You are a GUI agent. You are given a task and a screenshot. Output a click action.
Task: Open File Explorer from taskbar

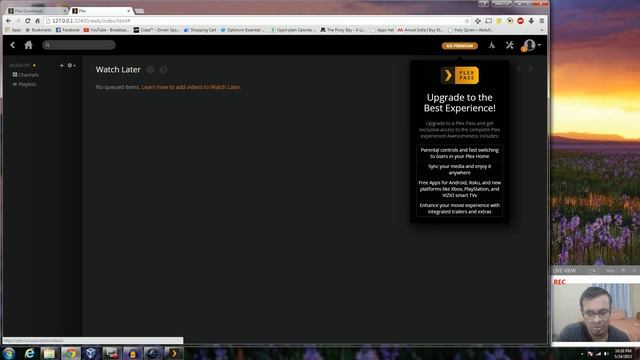[49, 353]
